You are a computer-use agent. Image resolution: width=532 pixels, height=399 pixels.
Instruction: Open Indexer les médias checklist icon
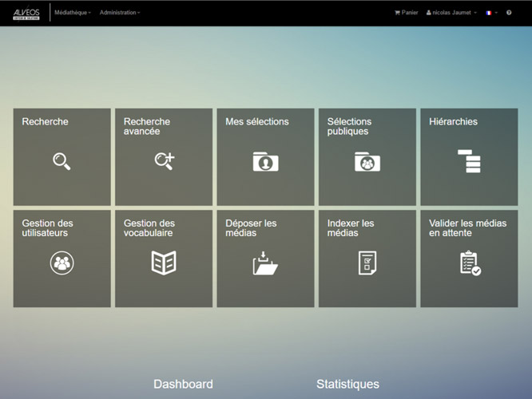pyautogui.click(x=367, y=263)
